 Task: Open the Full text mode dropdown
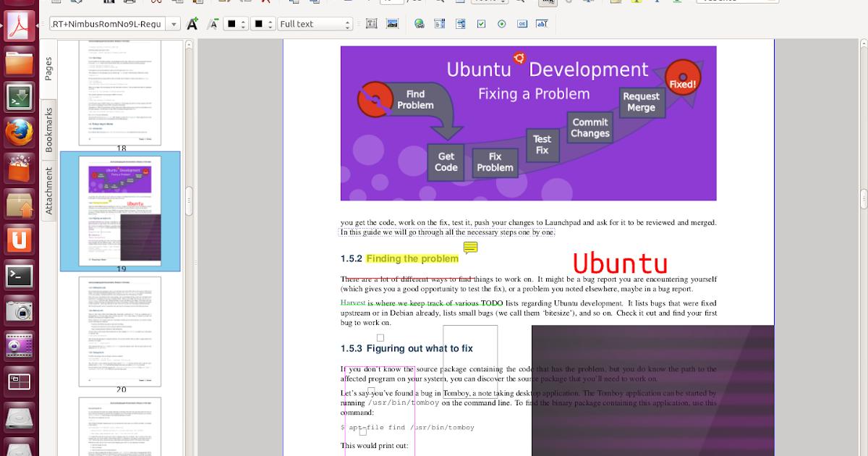click(315, 24)
